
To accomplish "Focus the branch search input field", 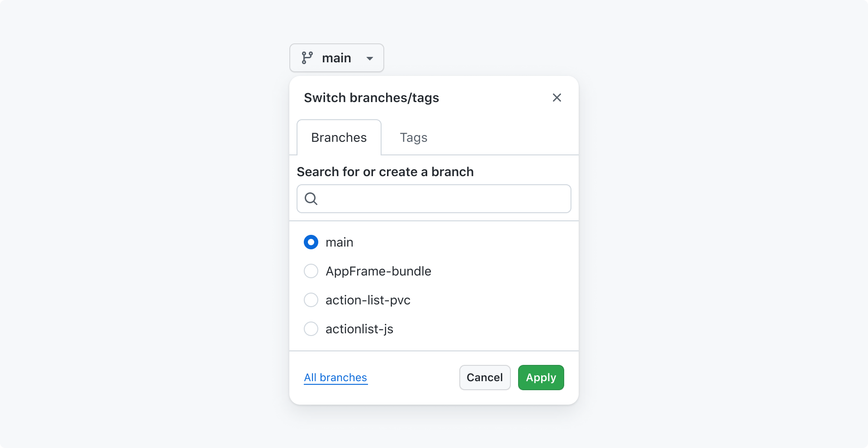I will point(434,199).
